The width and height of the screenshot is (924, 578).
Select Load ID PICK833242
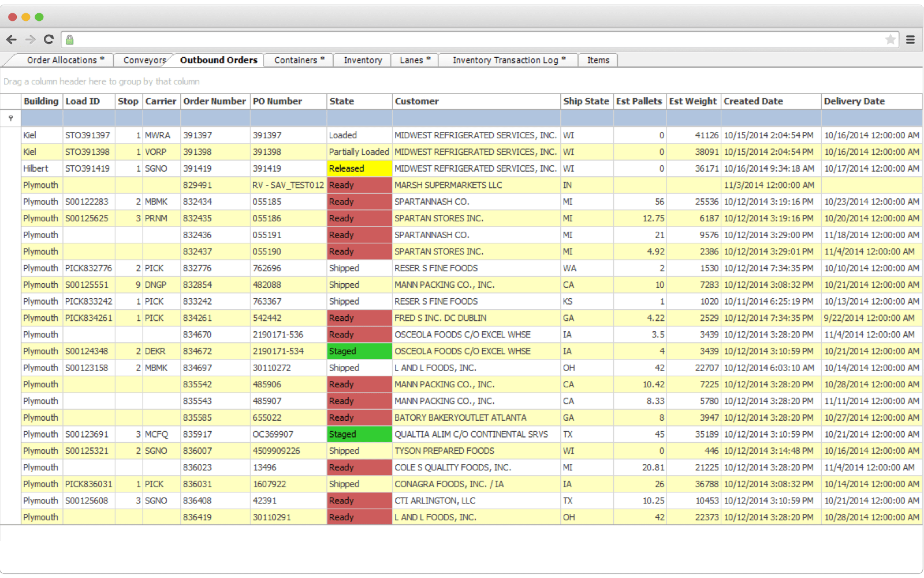point(89,302)
